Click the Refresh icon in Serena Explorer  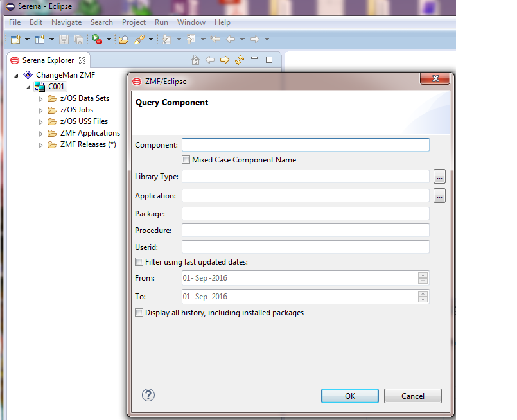pyautogui.click(x=240, y=60)
